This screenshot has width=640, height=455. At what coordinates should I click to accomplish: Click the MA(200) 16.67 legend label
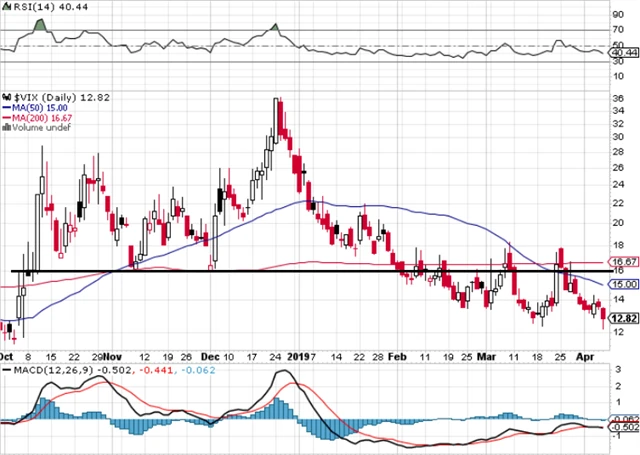41,118
